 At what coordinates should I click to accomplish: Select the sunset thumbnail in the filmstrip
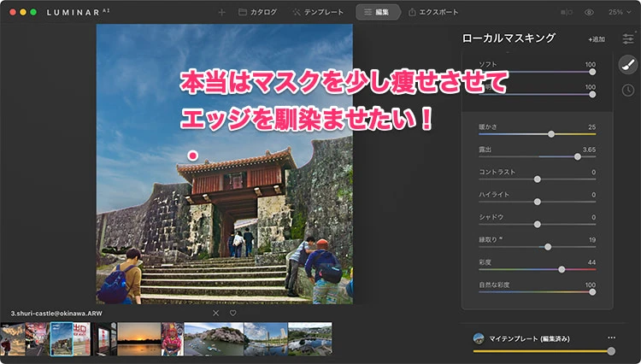137,339
